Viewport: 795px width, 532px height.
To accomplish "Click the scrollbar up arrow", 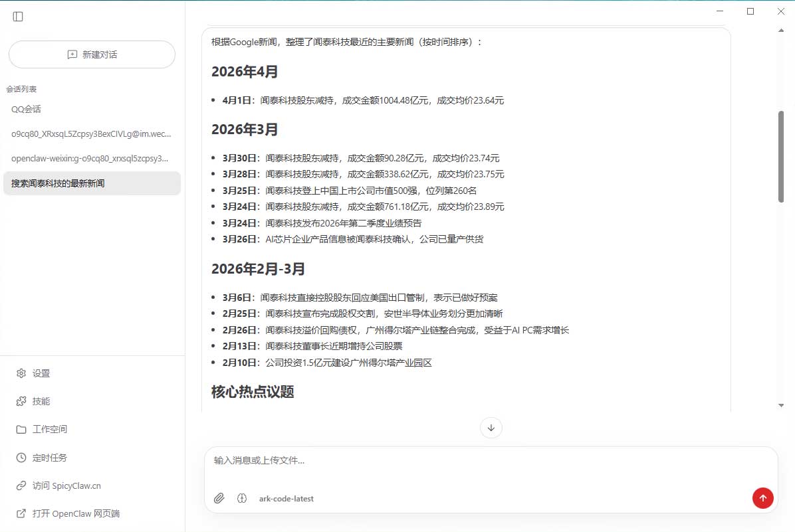I will 781,31.
